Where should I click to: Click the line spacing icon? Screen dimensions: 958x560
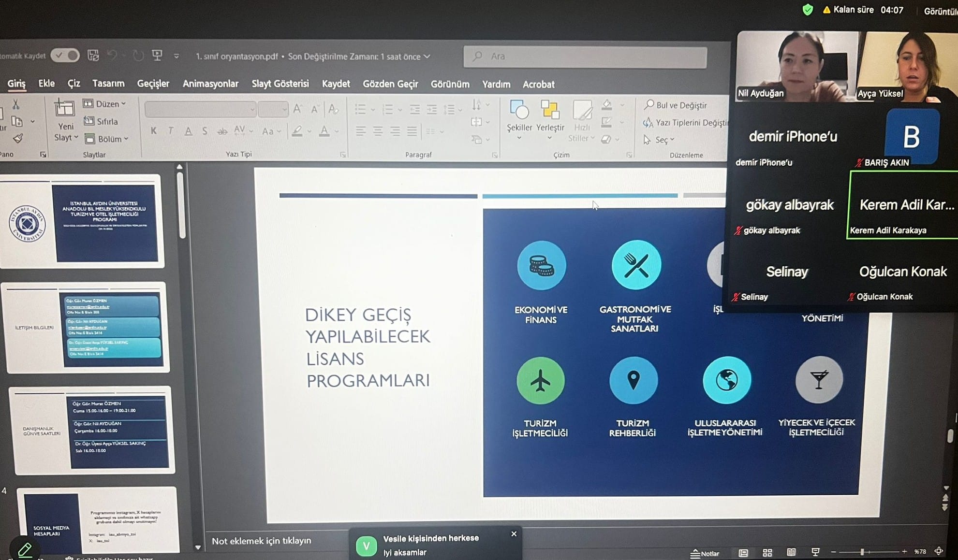pos(450,110)
